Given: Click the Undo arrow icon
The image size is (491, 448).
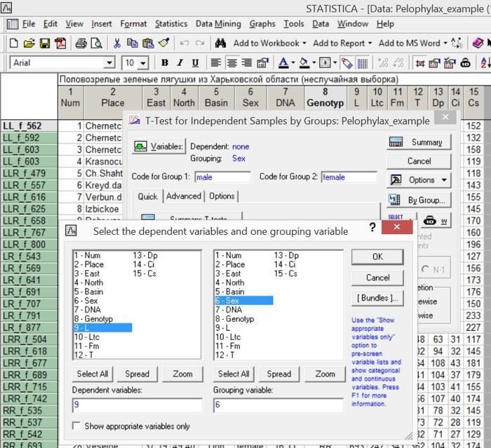Looking at the screenshot, I should click(184, 43).
